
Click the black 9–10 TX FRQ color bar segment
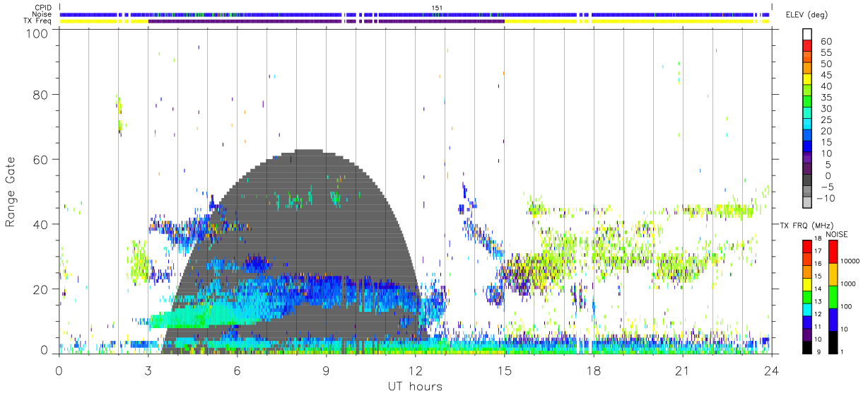[806, 347]
